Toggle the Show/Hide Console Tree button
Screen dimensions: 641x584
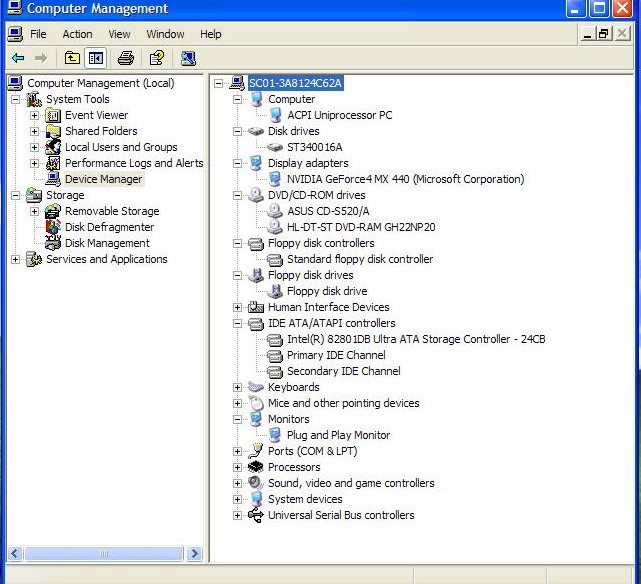(x=95, y=58)
